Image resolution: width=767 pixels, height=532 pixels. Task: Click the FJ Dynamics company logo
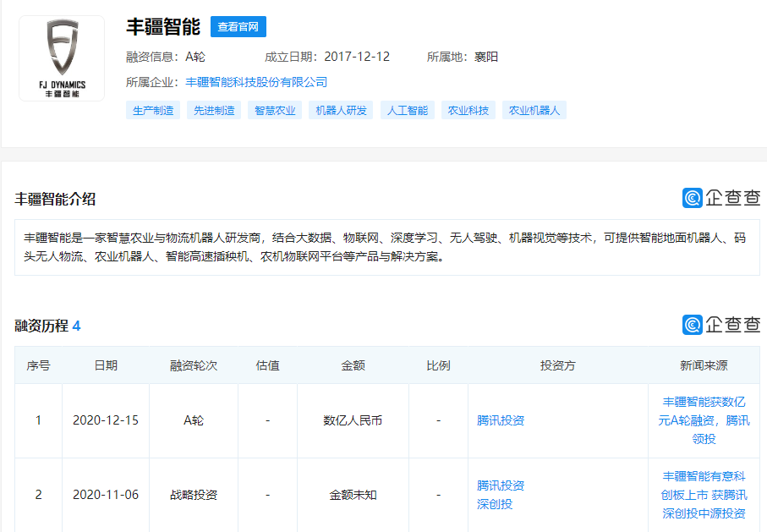[x=62, y=58]
